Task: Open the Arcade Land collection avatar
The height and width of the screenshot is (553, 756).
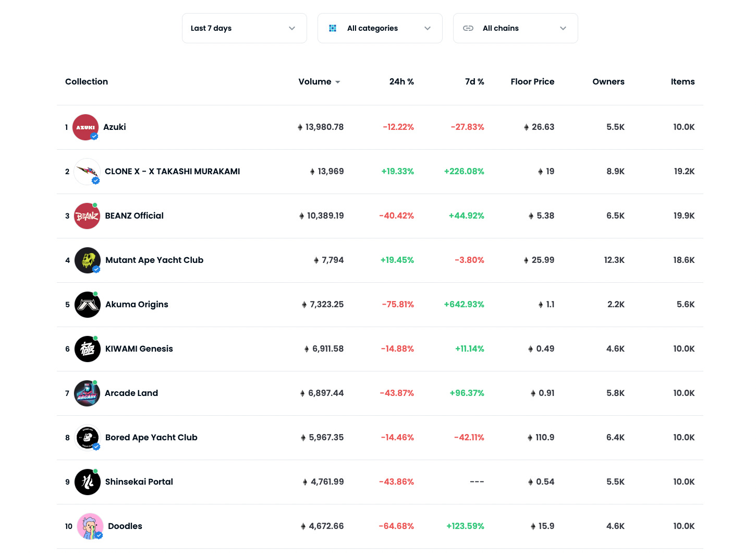Action: [x=87, y=393]
